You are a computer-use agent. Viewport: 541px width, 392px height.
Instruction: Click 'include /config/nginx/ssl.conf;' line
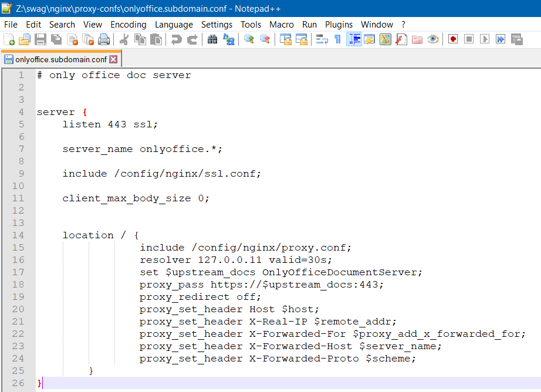162,174
